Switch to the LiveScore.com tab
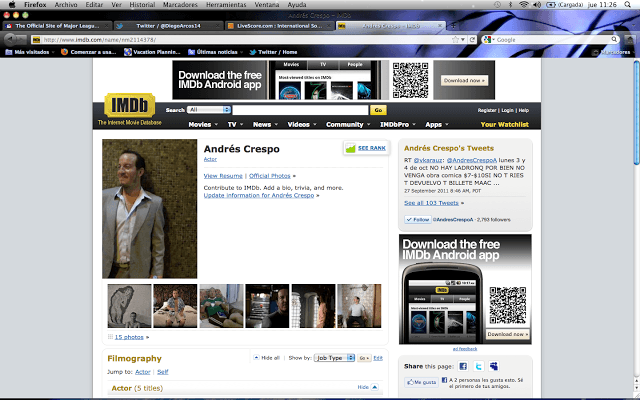The height and width of the screenshot is (400, 640). [279, 26]
